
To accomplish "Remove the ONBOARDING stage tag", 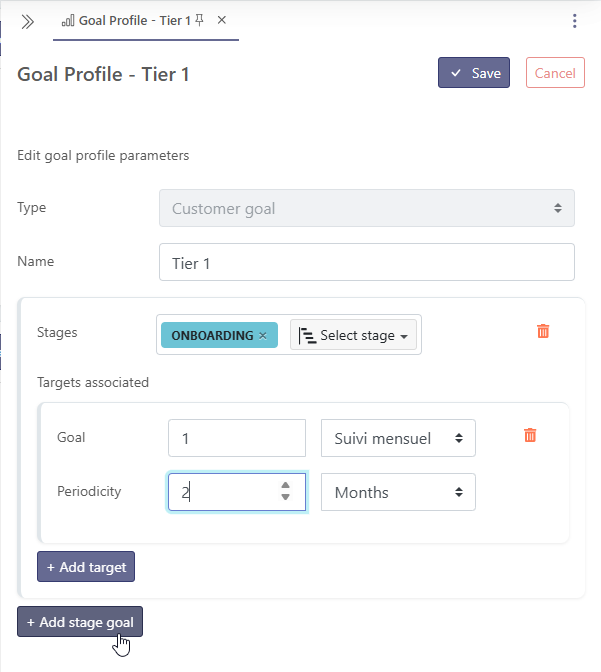I will [263, 336].
